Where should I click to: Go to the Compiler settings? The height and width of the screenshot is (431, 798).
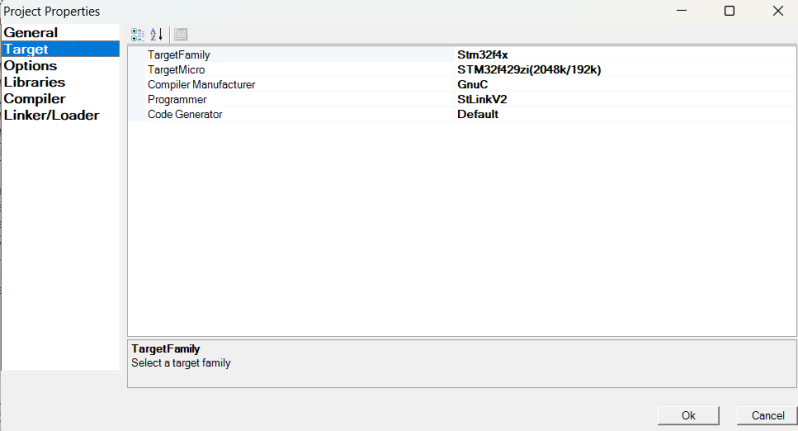pyautogui.click(x=34, y=98)
